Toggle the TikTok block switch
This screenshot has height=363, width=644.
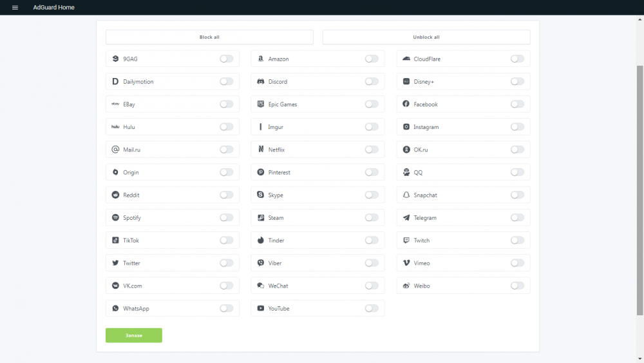226,240
